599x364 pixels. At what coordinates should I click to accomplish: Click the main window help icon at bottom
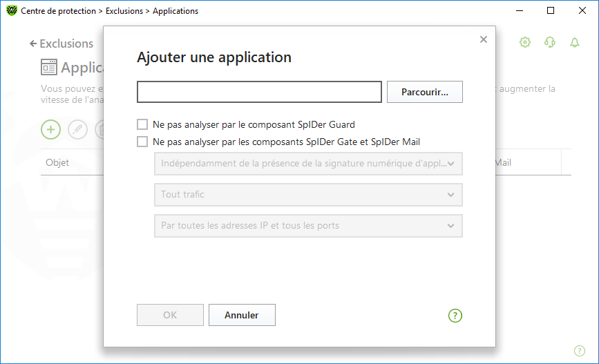[580, 351]
